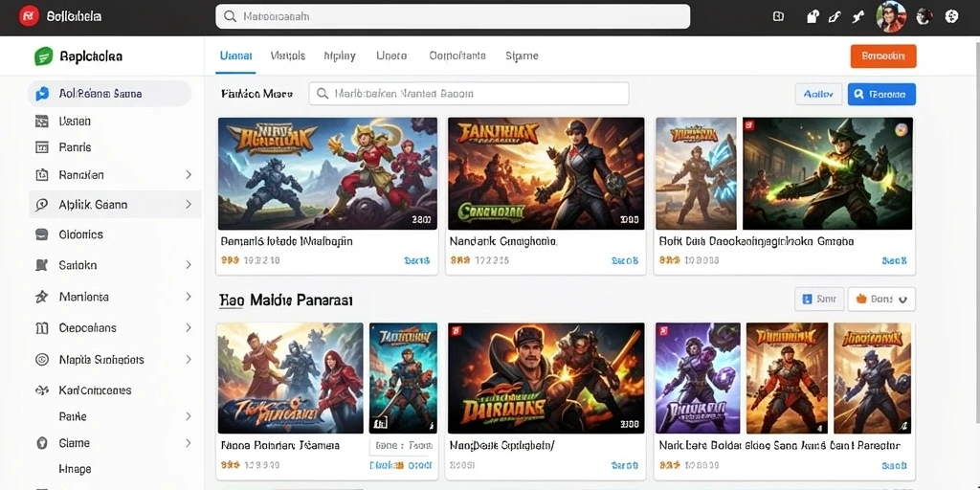
Task: Switch to the Vlatials tab
Action: click(x=287, y=56)
